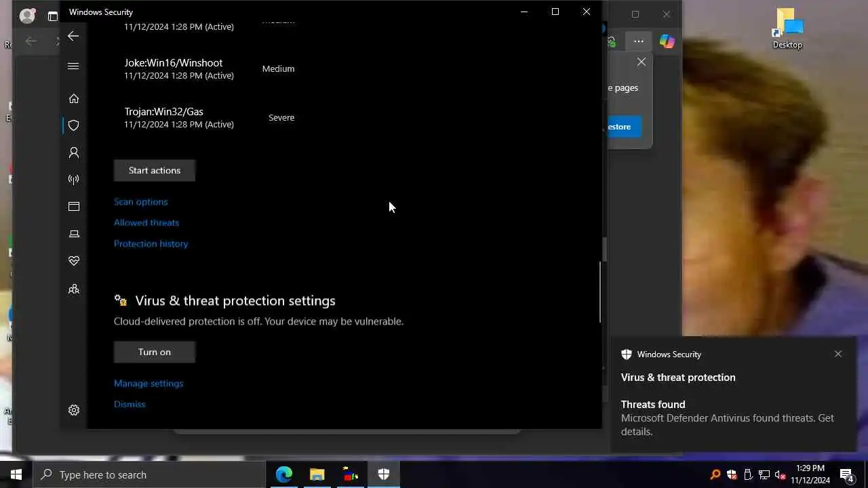Image resolution: width=868 pixels, height=488 pixels.
Task: Open the browser profile avatar
Action: point(27,16)
